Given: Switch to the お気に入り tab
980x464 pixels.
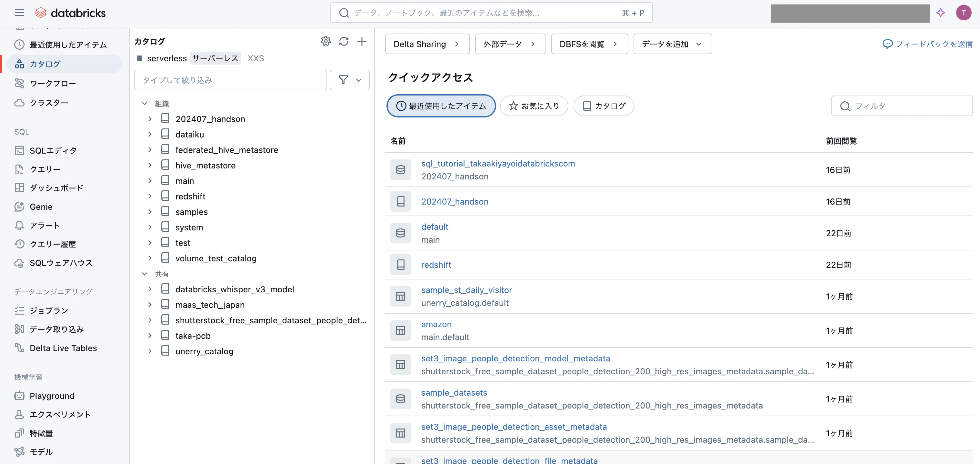Looking at the screenshot, I should tap(534, 106).
